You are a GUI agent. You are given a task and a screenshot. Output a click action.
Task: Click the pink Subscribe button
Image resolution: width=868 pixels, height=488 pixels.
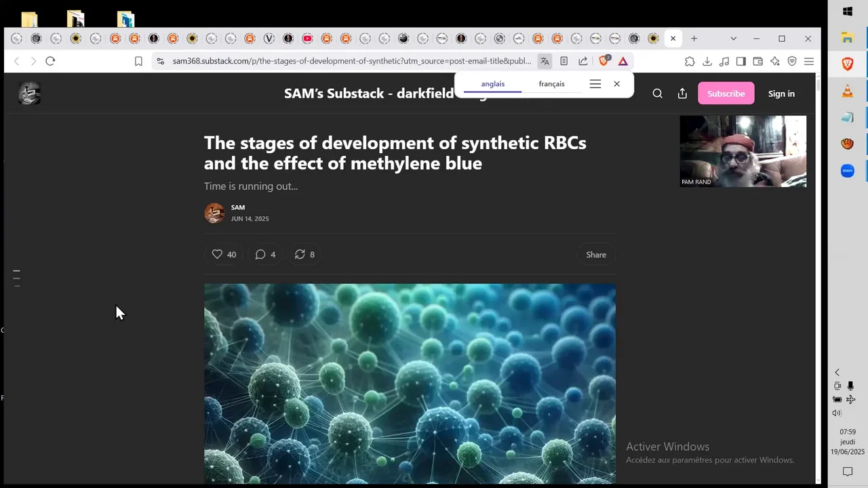pyautogui.click(x=726, y=94)
